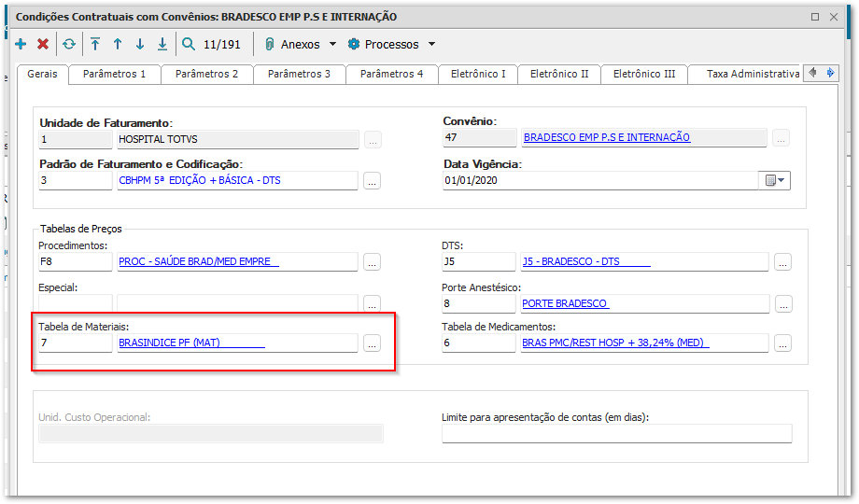Click the DTS code field J5
This screenshot has width=859, height=504.
tap(479, 261)
